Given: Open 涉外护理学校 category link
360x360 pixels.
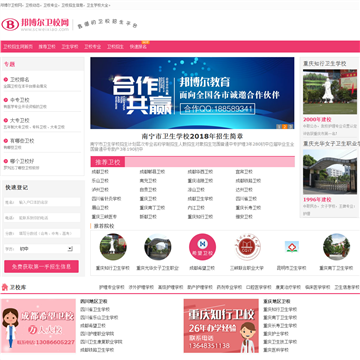Looking at the screenshot, I should click(x=141, y=287).
